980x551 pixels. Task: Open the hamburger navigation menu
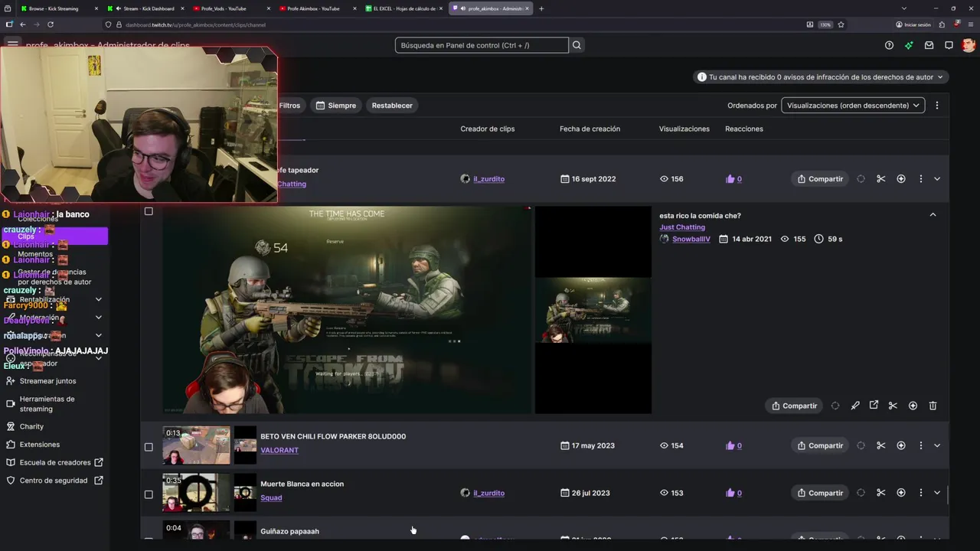[12, 45]
